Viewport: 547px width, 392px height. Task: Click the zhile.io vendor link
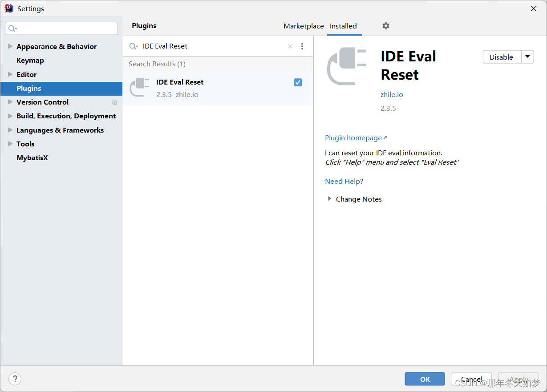pos(392,95)
